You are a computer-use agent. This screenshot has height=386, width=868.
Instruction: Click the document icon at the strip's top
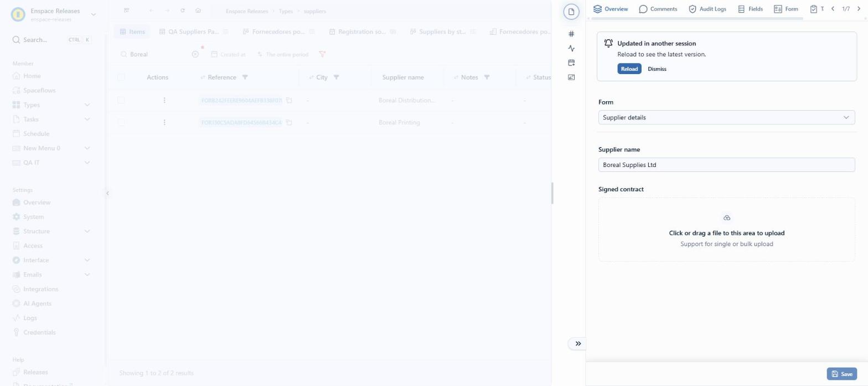(571, 12)
